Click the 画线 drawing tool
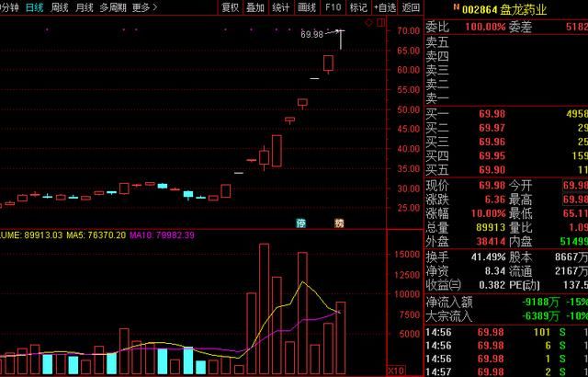The image size is (588, 377). pyautogui.click(x=308, y=7)
